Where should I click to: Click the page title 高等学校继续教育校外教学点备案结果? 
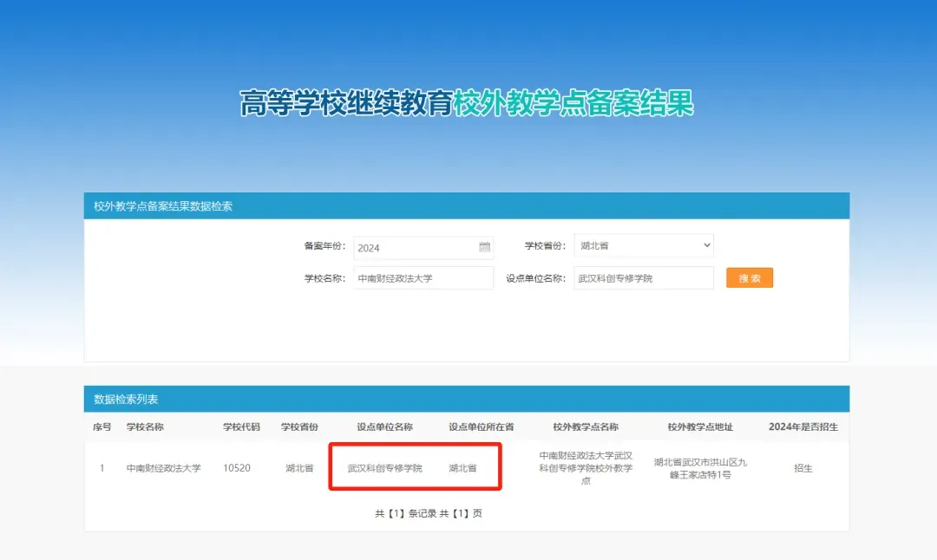[467, 103]
